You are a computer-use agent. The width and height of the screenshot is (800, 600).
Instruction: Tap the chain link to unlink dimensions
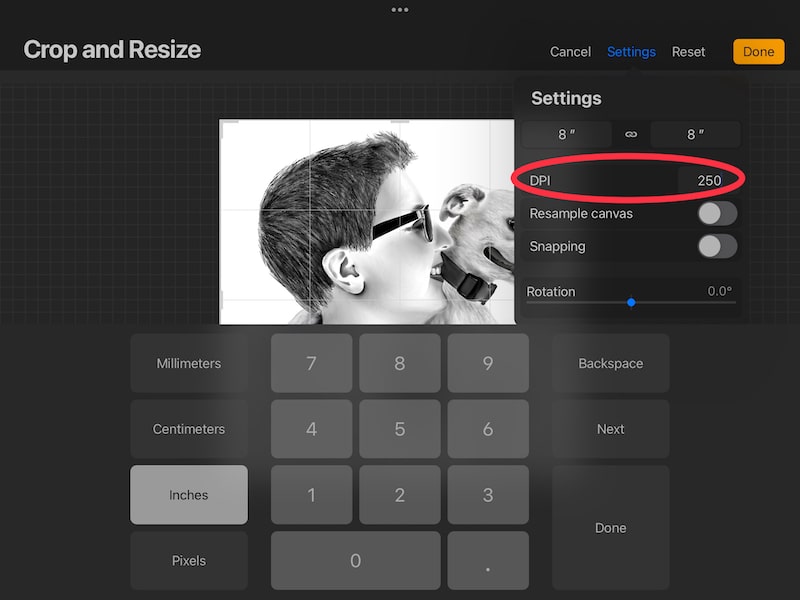click(x=631, y=133)
